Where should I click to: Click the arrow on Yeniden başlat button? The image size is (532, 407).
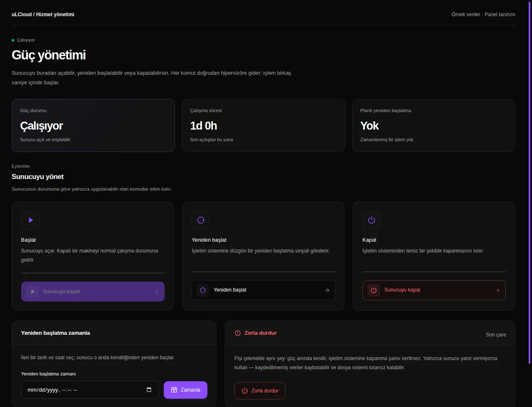tap(327, 290)
